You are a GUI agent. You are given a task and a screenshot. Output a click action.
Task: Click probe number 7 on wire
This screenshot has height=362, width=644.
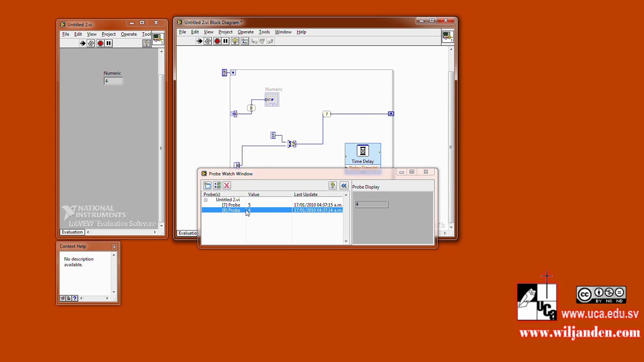pyautogui.click(x=327, y=114)
